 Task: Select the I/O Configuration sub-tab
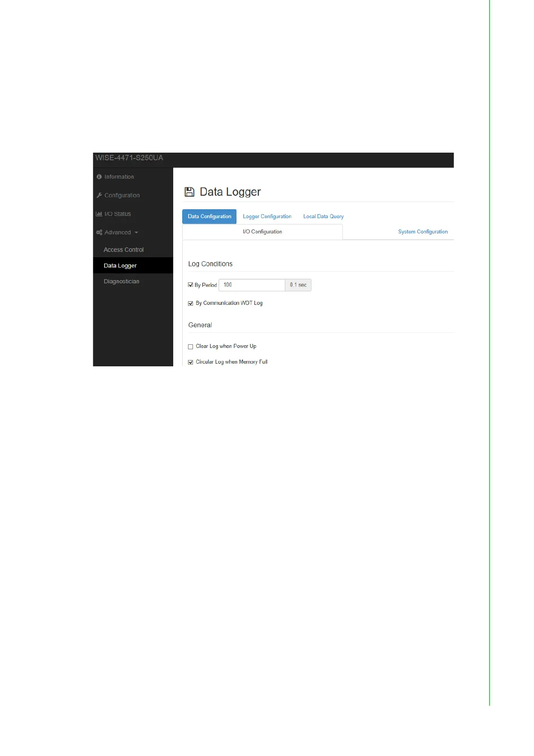click(262, 232)
